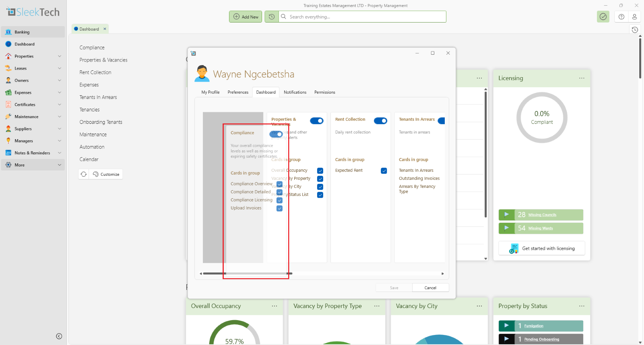Select Rent Collection in the dashboard section list

tap(95, 72)
